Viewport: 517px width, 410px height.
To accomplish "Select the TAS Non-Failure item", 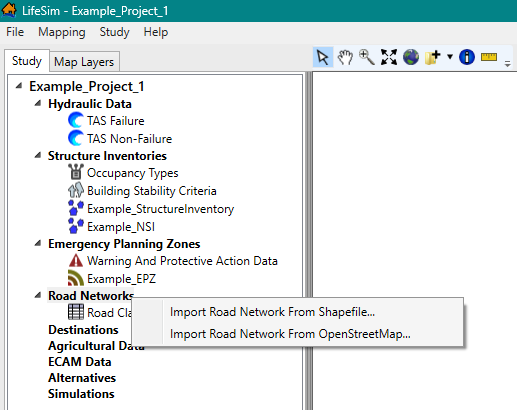I will tap(129, 139).
